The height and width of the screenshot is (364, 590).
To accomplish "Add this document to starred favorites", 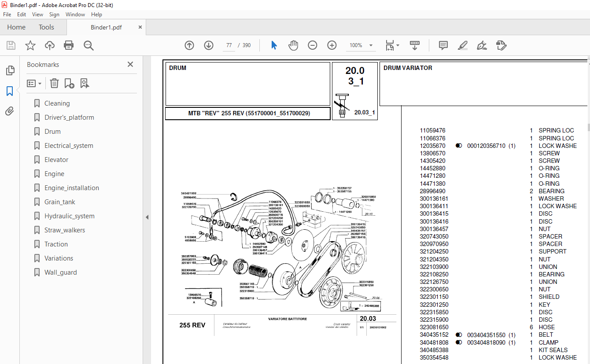I will pyautogui.click(x=30, y=45).
